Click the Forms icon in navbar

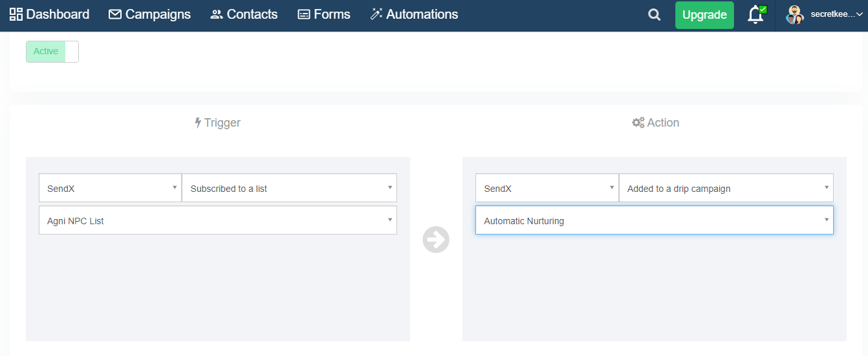pyautogui.click(x=304, y=14)
